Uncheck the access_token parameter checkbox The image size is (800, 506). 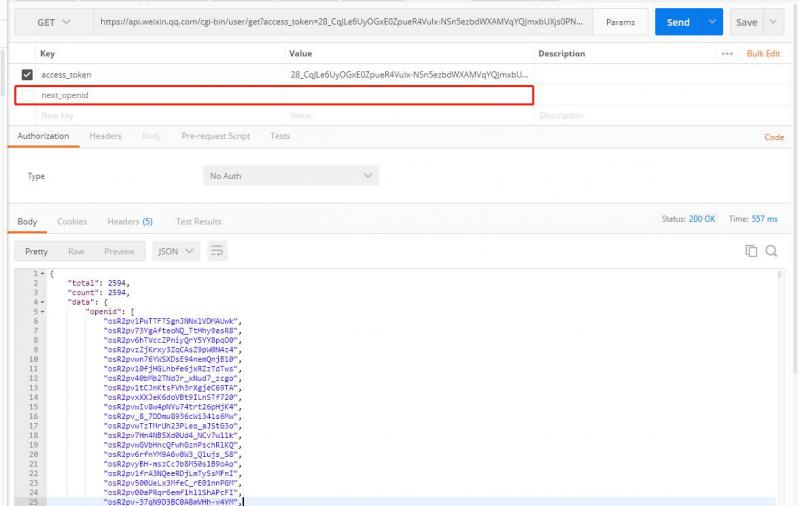(x=27, y=74)
